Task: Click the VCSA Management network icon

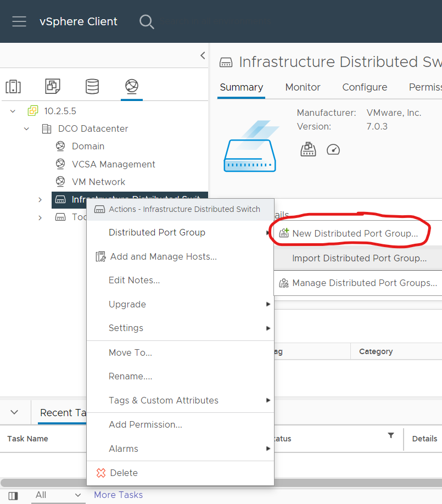Action: [x=60, y=164]
